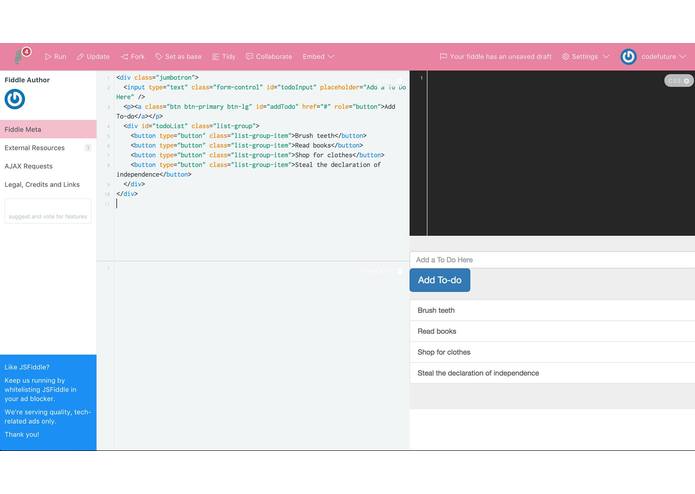The image size is (695, 494).
Task: Select Steal the declaration of independence item
Action: point(552,373)
